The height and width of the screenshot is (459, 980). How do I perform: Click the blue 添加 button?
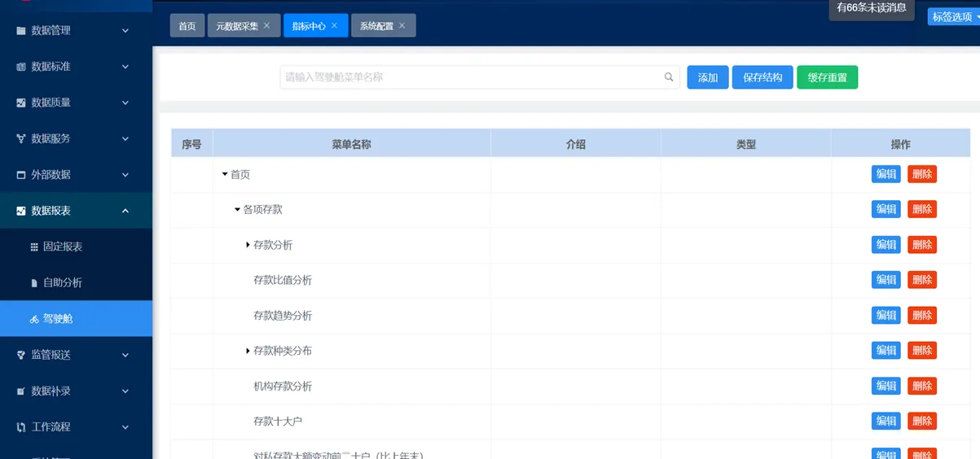[707, 77]
